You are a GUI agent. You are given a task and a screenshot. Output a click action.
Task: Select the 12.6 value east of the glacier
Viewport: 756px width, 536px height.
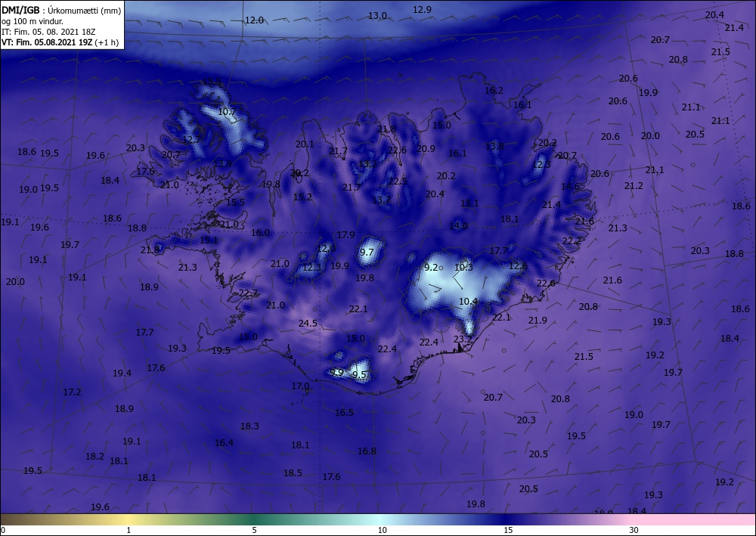tap(519, 265)
